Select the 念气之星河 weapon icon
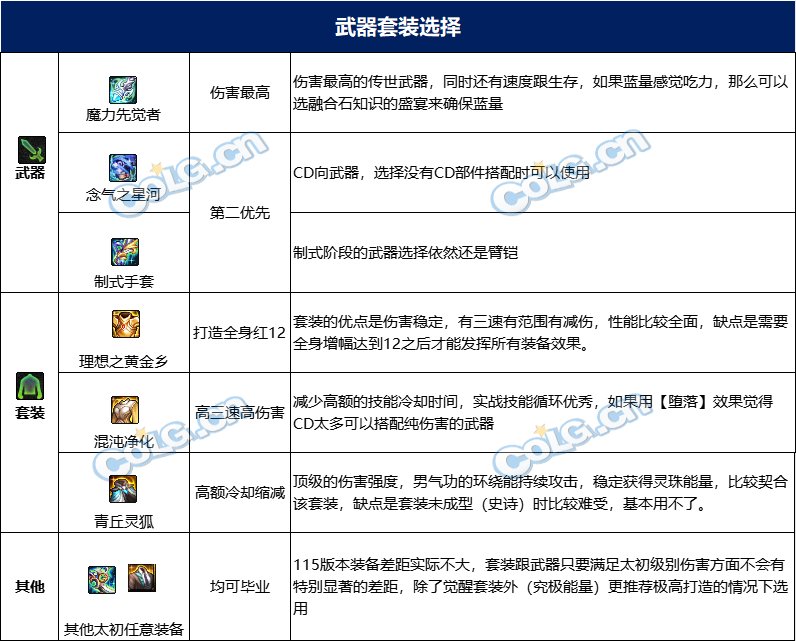Screen dimensions: 796x641 pos(124,167)
